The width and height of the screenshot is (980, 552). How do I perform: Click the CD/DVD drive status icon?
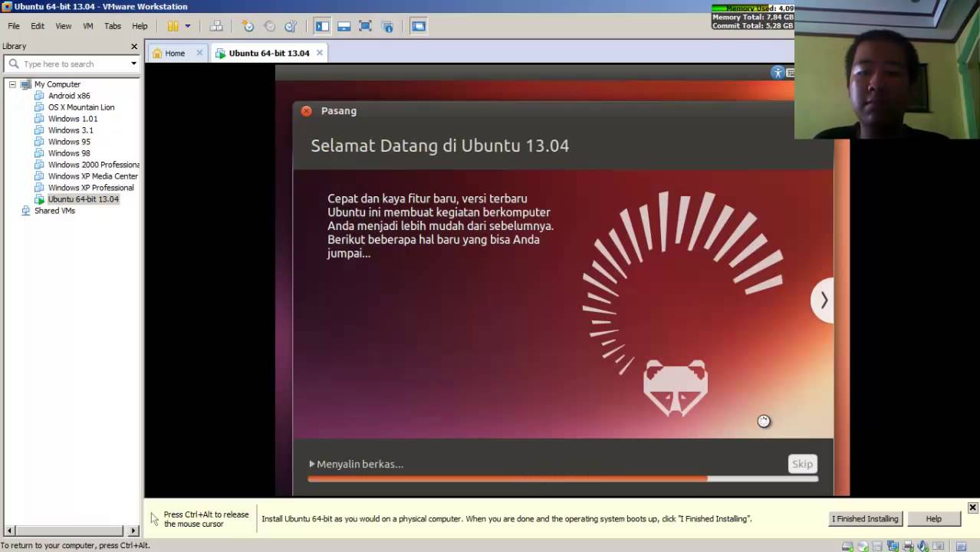(x=863, y=546)
